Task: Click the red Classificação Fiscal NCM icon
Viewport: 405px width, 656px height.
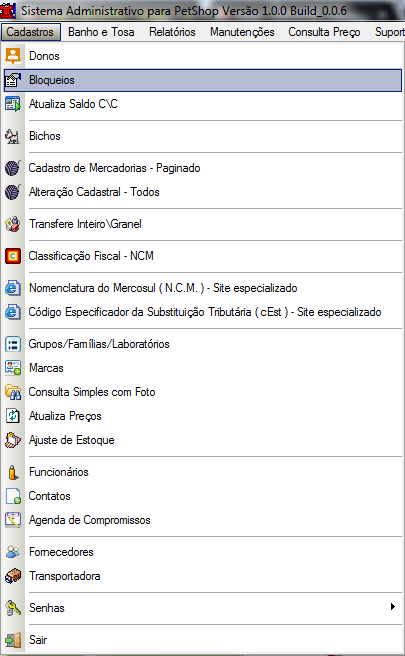Action: click(13, 256)
